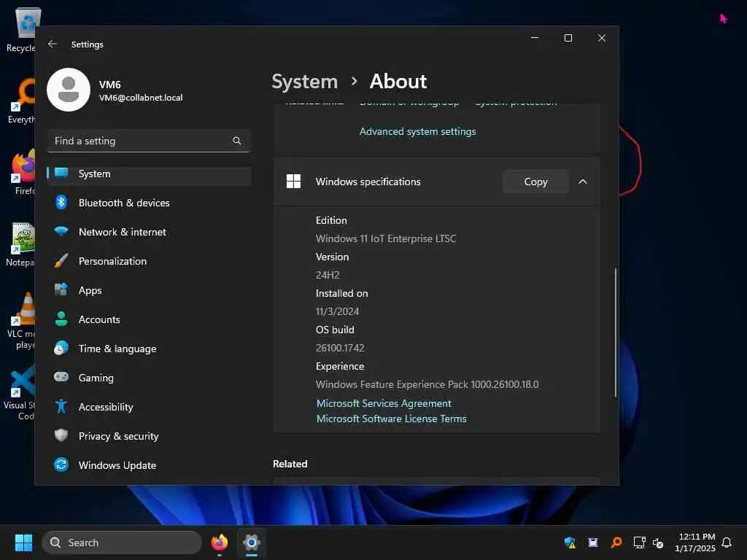This screenshot has height=560, width=747.
Task: Open Network & internet settings
Action: [149, 232]
